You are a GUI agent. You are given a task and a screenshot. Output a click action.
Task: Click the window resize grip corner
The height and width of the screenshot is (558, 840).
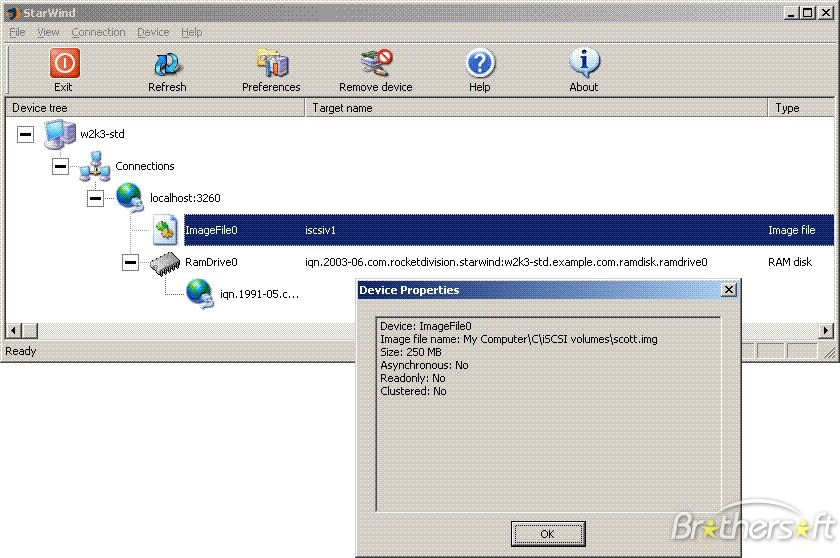click(x=829, y=352)
